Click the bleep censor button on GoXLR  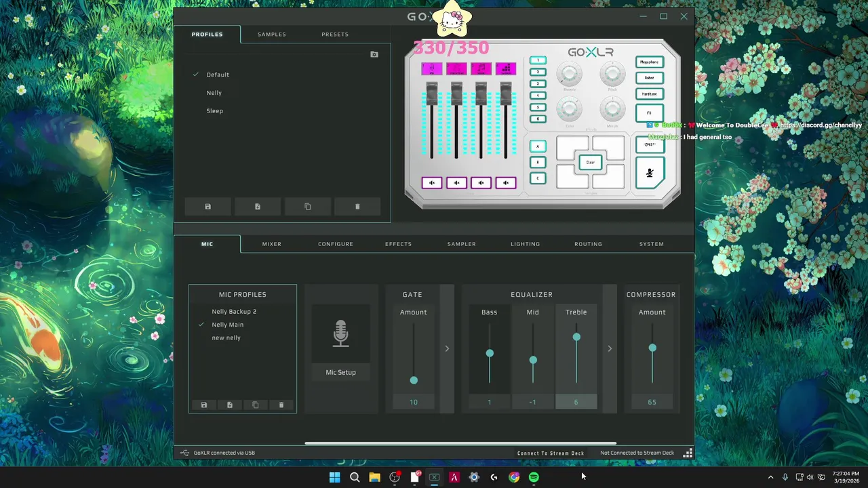(x=650, y=144)
